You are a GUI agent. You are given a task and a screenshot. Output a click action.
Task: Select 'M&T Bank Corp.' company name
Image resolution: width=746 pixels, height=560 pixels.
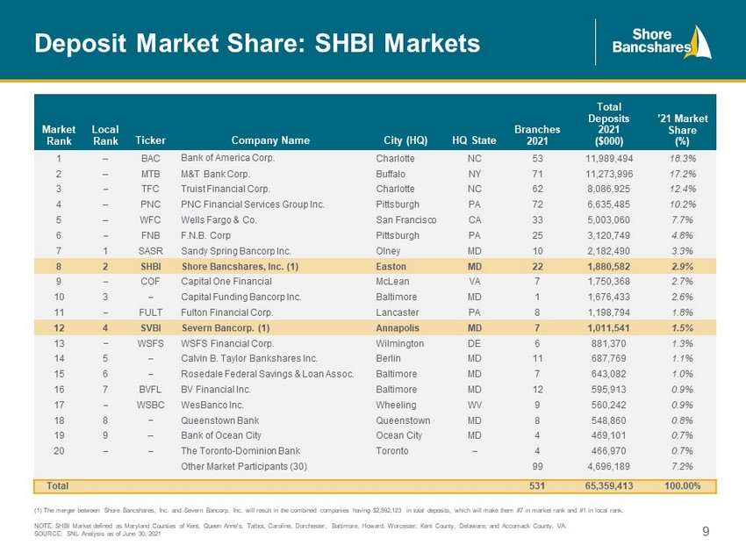[215, 174]
